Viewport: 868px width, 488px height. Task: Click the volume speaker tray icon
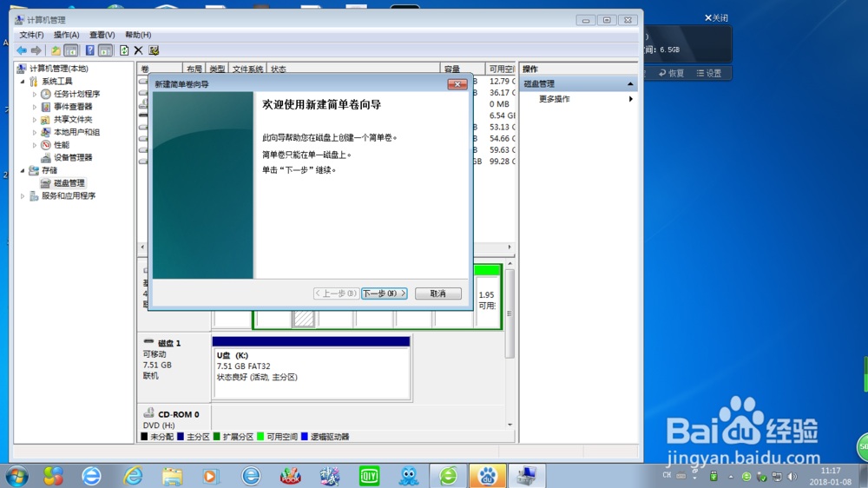click(792, 477)
